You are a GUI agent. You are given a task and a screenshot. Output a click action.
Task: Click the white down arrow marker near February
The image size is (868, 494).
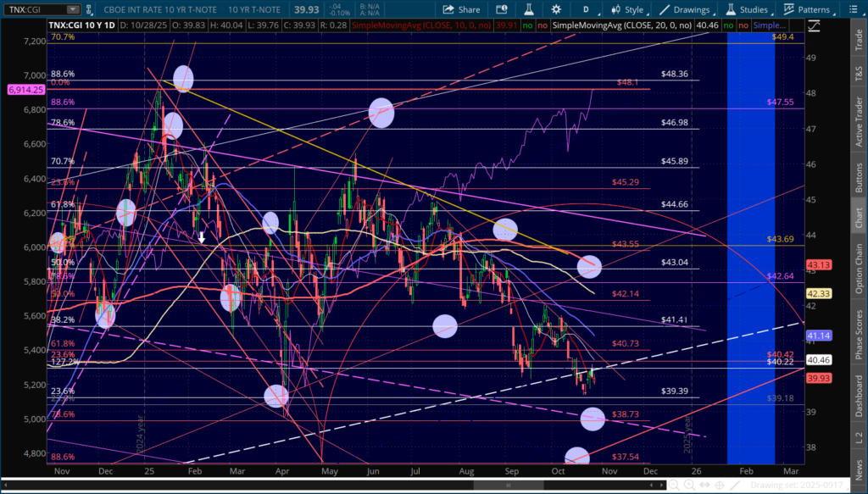point(202,237)
